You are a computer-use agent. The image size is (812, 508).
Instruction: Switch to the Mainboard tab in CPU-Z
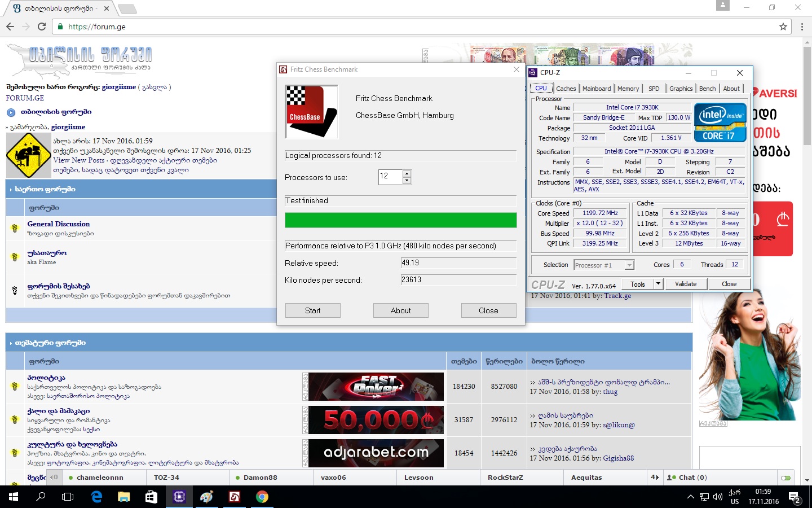point(597,89)
